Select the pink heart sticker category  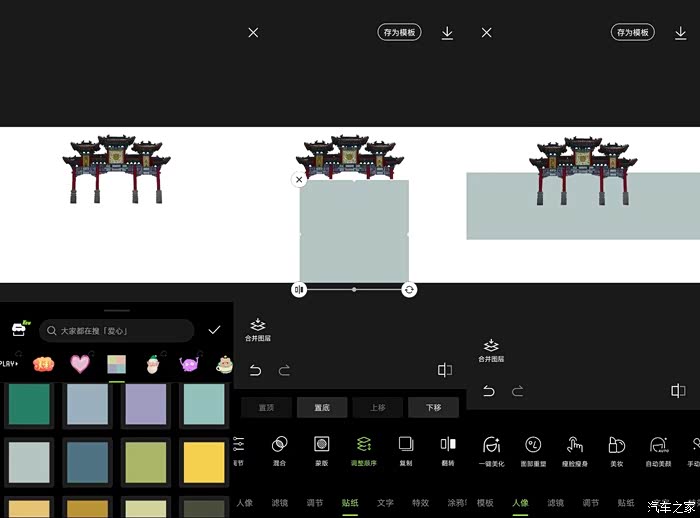point(79,363)
